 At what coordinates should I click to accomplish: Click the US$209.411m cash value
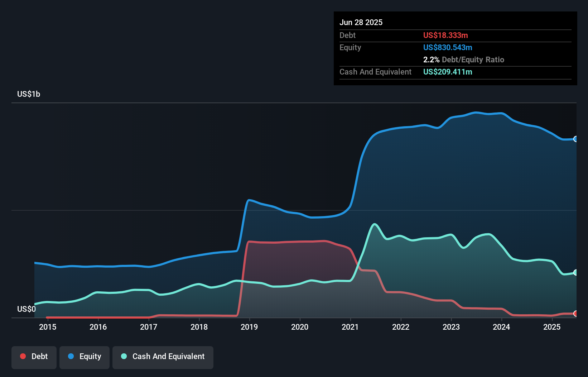click(448, 72)
